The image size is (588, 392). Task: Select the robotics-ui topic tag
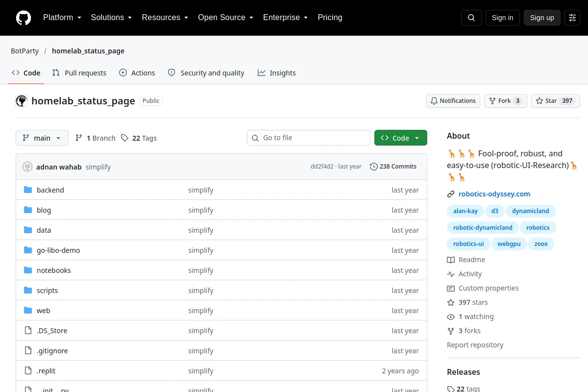pos(468,244)
